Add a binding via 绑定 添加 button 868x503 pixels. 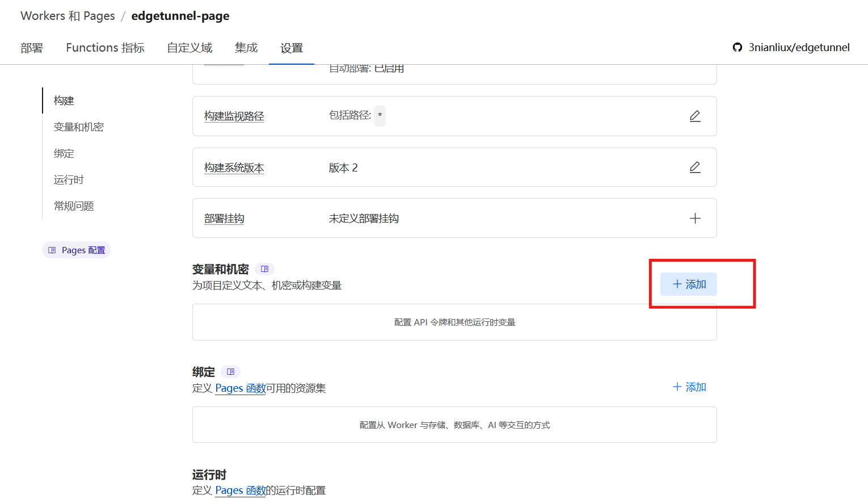click(689, 387)
